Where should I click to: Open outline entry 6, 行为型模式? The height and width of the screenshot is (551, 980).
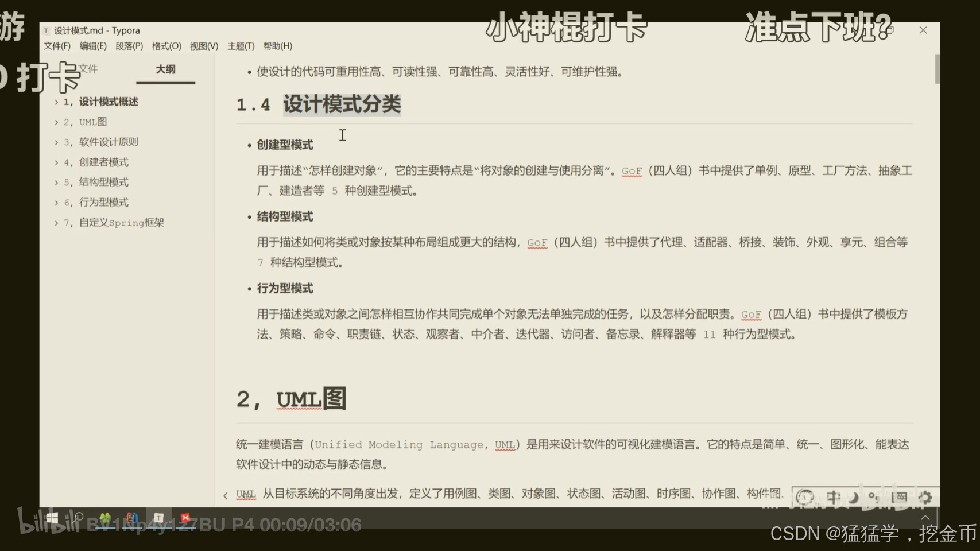pyautogui.click(x=96, y=202)
